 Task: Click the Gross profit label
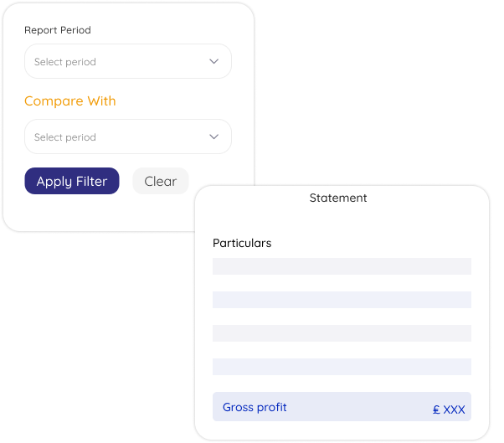(255, 408)
